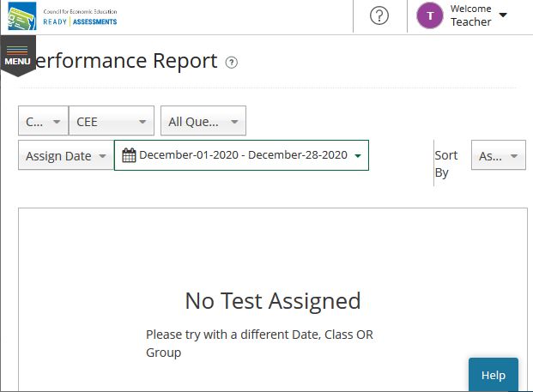Viewport: 533px width, 392px height.
Task: Click the calendar icon in date range
Action: click(129, 155)
